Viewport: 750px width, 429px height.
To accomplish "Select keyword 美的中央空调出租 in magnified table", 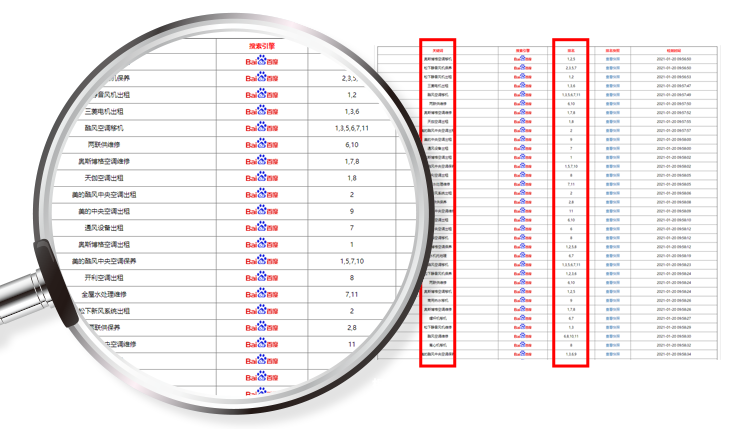I will pyautogui.click(x=104, y=211).
